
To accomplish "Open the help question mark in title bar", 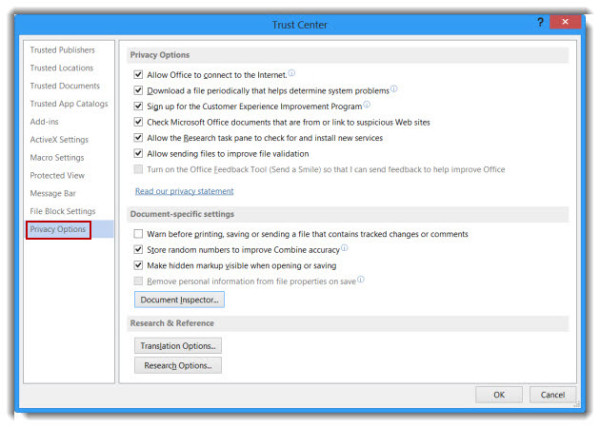I will click(x=540, y=22).
